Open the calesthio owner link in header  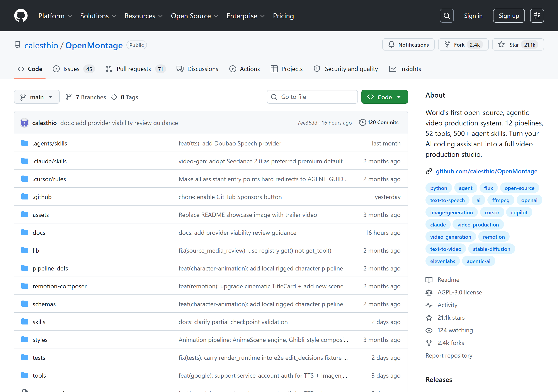click(41, 45)
